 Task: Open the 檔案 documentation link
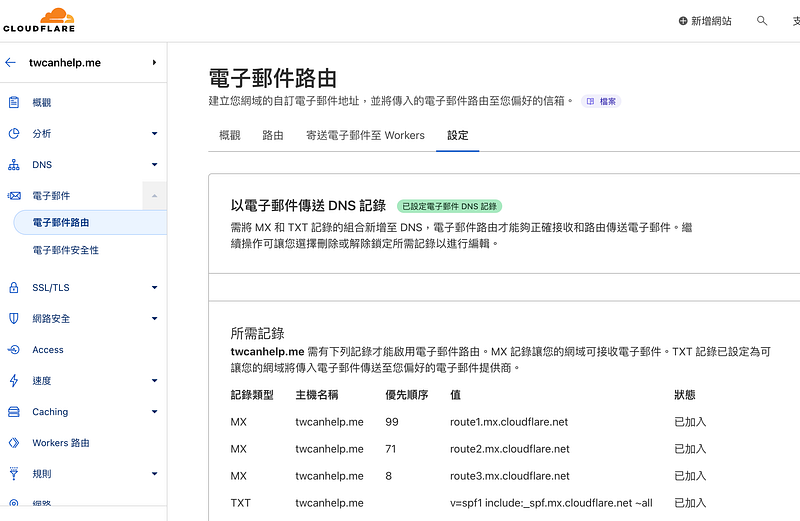tap(601, 102)
